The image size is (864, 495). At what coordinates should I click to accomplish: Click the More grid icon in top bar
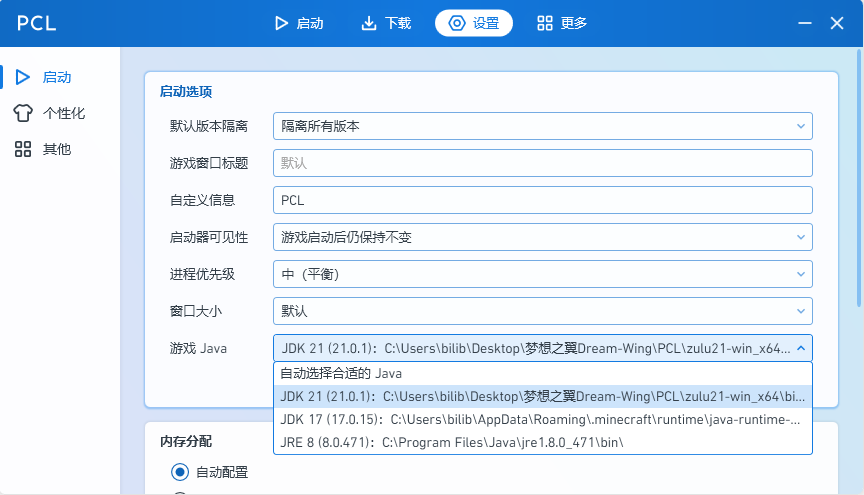pyautogui.click(x=545, y=23)
